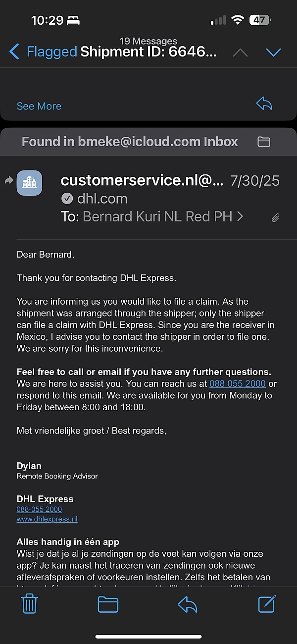Screen dimensions: 297x644
Task: Tap the reply arrow in bottom toolbar
Action: [x=187, y=604]
